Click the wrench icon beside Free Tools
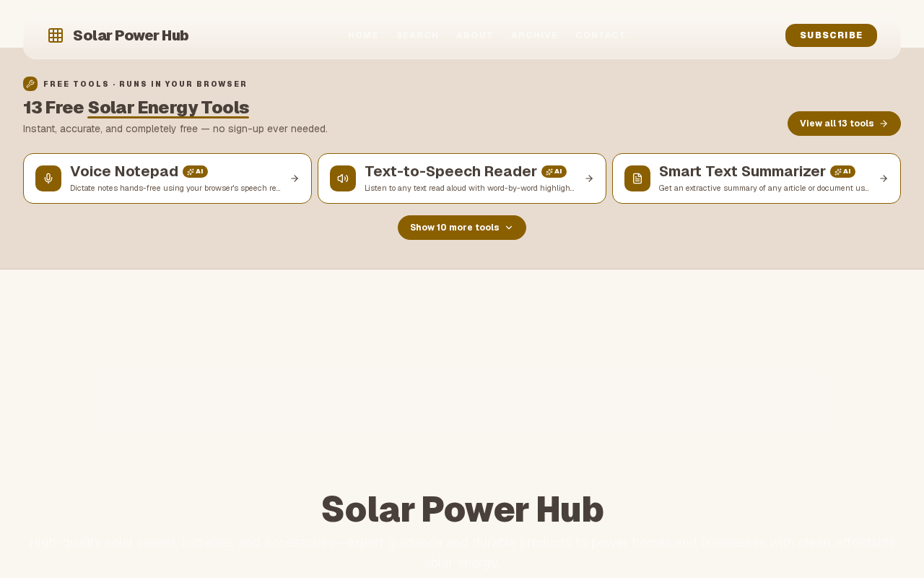924x578 pixels. click(30, 84)
